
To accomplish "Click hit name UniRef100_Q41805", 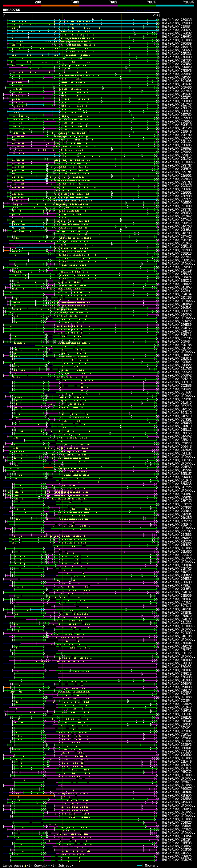I will pyautogui.click(x=177, y=287).
